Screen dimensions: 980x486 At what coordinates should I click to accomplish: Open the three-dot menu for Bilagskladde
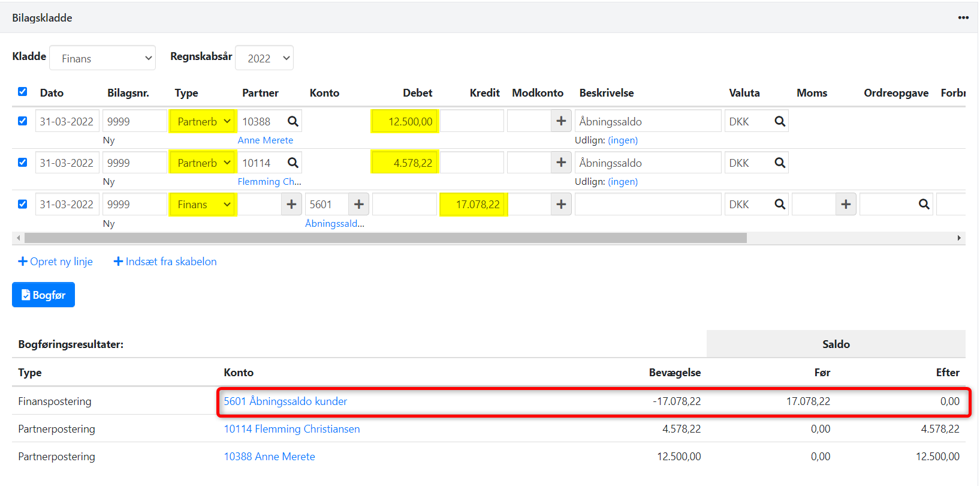click(x=963, y=17)
